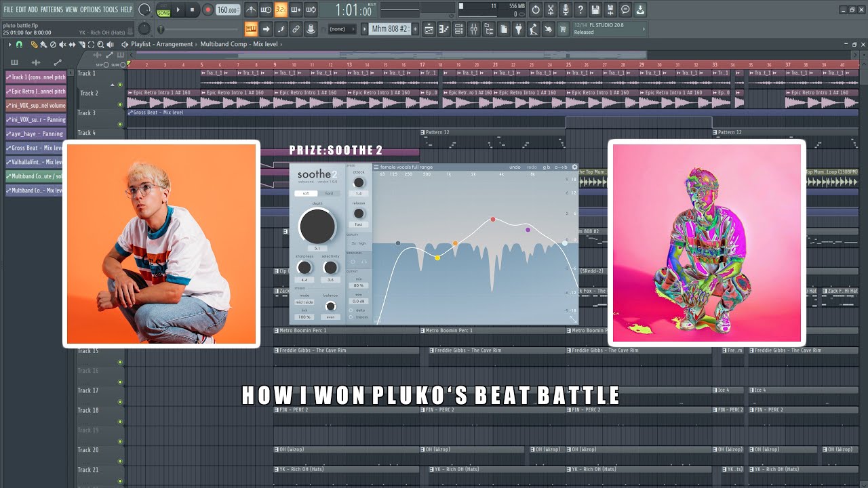868x488 pixels.
Task: Select the hard mode in soothe2
Action: click(329, 193)
